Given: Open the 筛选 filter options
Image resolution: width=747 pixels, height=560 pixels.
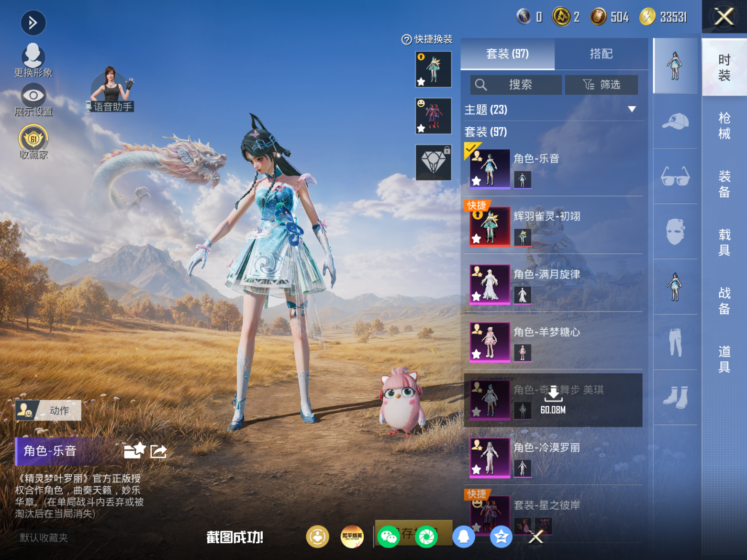Looking at the screenshot, I should pos(602,85).
